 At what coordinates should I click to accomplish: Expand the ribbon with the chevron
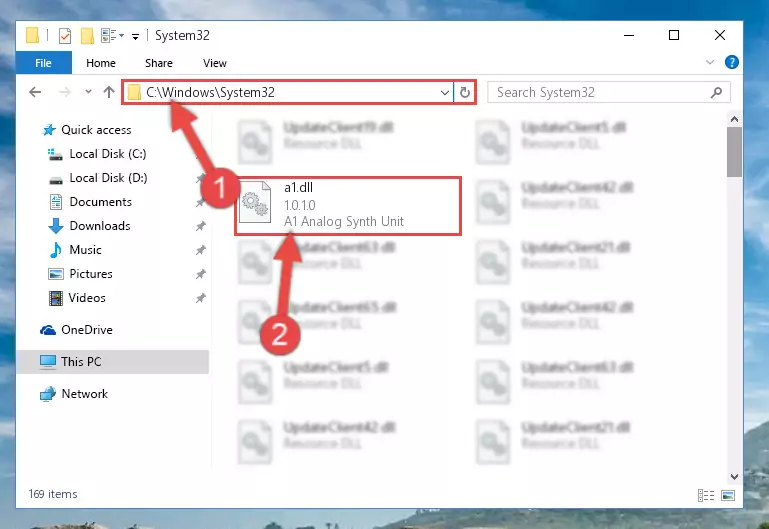[709, 62]
